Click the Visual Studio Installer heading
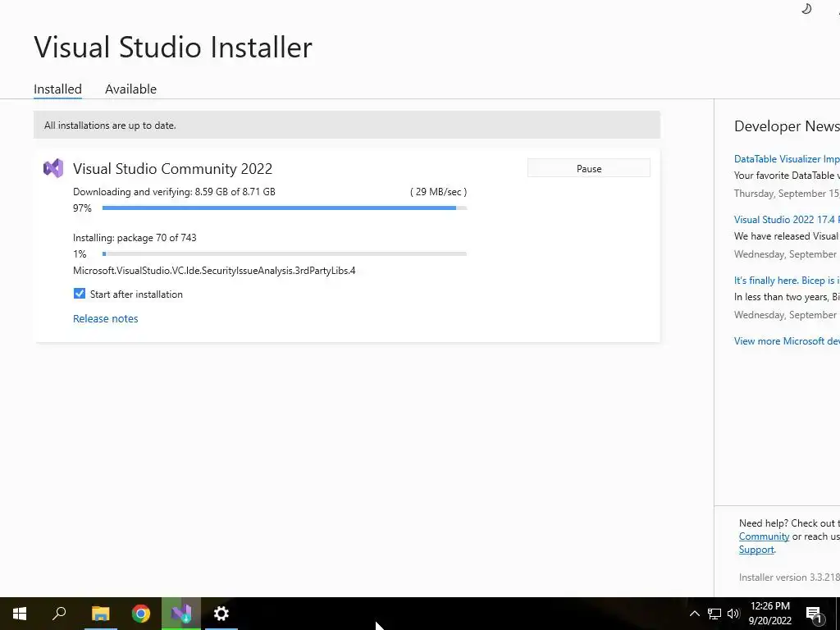 (x=173, y=47)
